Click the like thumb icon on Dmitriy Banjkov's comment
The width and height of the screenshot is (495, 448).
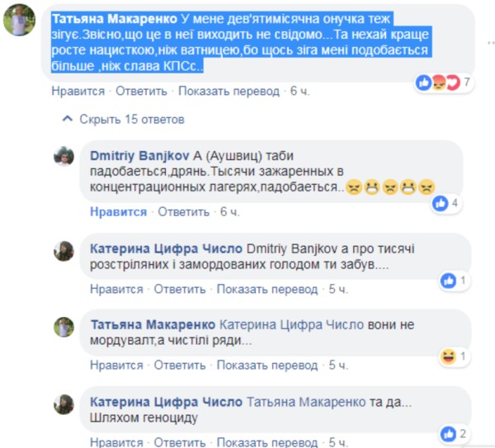(x=441, y=203)
